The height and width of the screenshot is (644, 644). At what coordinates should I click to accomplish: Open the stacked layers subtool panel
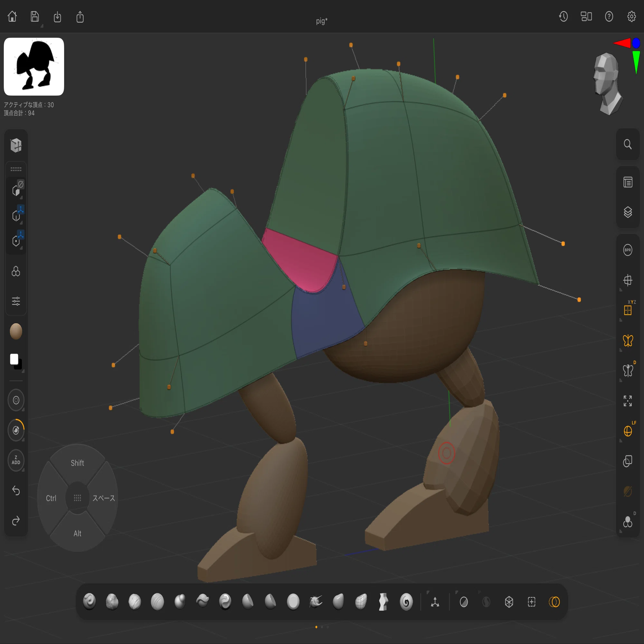tap(628, 212)
